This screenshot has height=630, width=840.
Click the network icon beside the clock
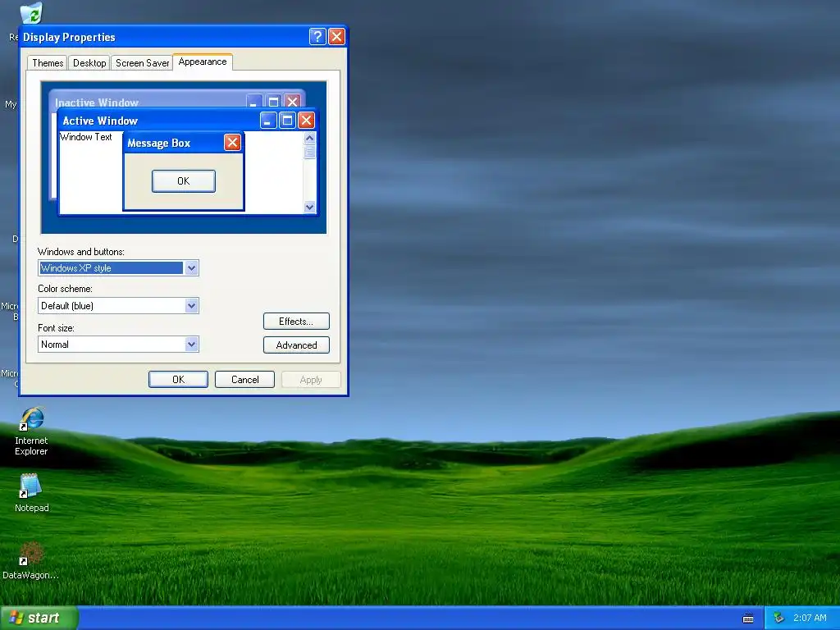[778, 618]
